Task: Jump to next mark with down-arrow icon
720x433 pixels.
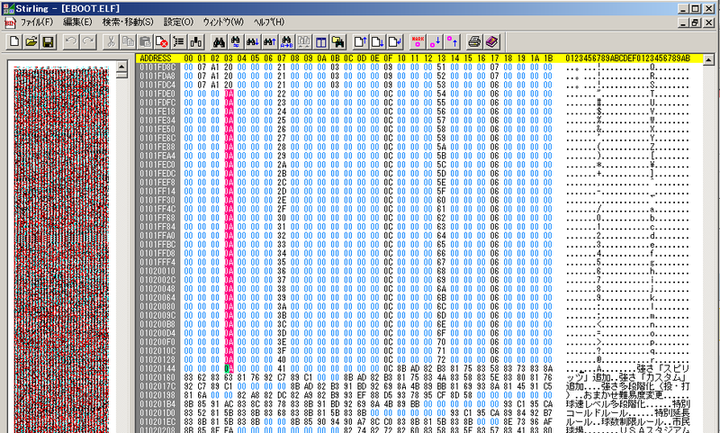Action: pyautogui.click(x=435, y=41)
